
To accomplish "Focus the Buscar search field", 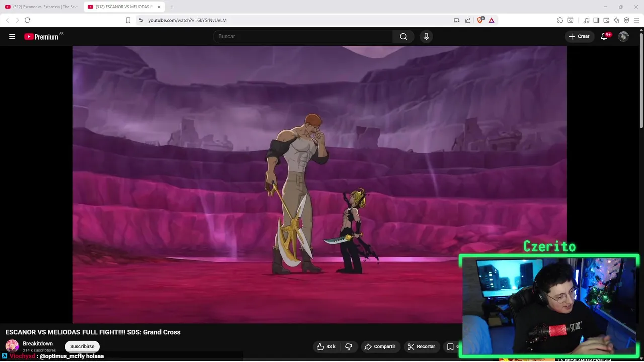I will pos(303,36).
